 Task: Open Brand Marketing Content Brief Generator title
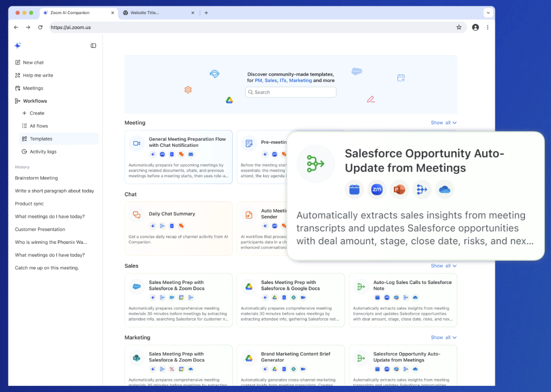tap(296, 357)
